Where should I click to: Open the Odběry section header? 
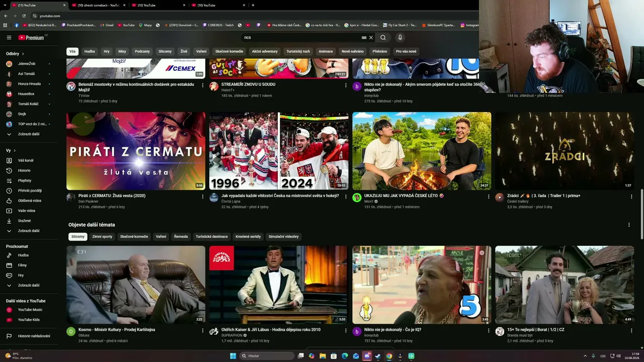tap(15, 54)
